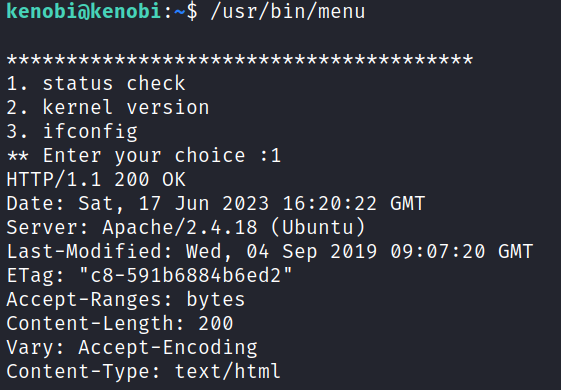Click the 'Accept-Ranges: bytes' line
This screenshot has width=561, height=390.
point(126,299)
